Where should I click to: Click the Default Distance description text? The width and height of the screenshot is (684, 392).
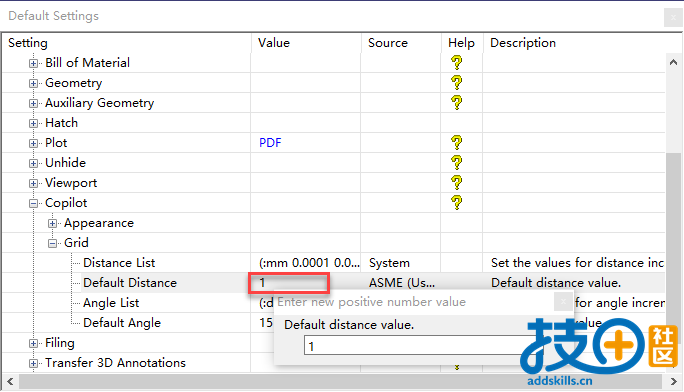coord(556,283)
